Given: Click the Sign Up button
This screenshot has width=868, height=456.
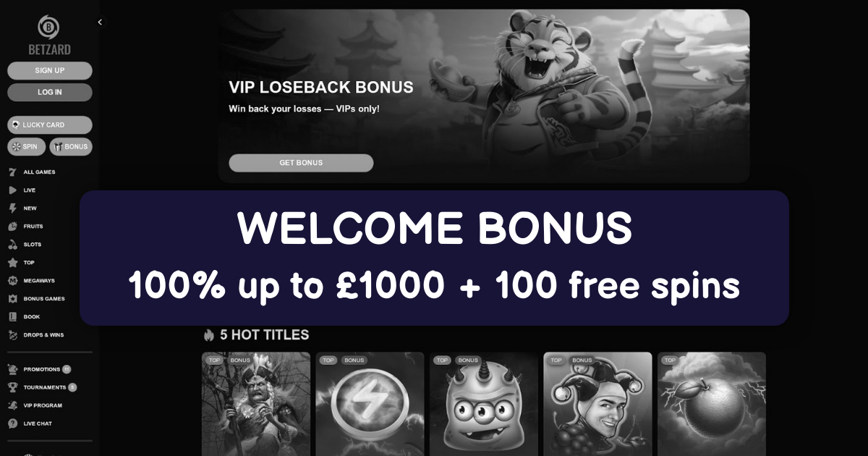Looking at the screenshot, I should pyautogui.click(x=50, y=70).
